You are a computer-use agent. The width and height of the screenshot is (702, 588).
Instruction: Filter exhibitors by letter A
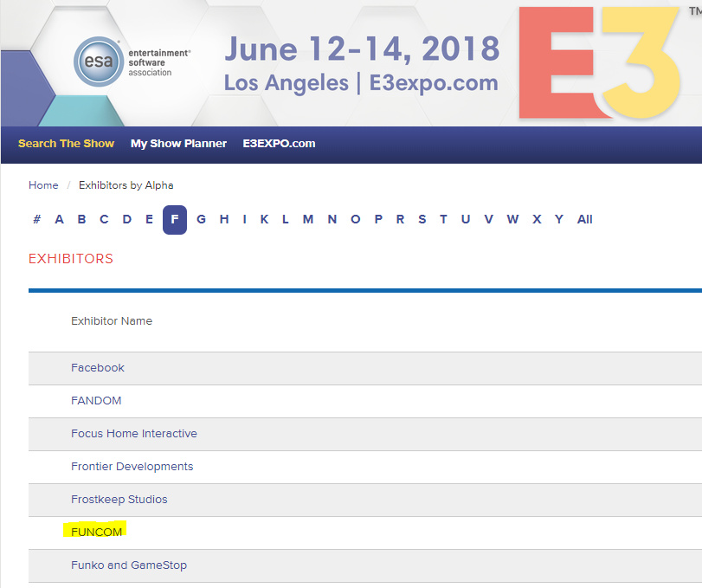pyautogui.click(x=59, y=219)
